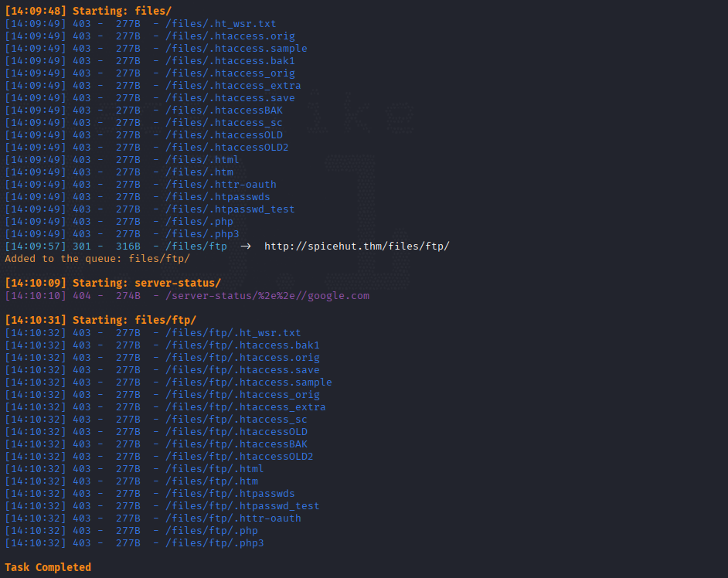The image size is (728, 578).
Task: Click path "/files/ftp/.htaccess.bak1"
Action: pyautogui.click(x=243, y=345)
